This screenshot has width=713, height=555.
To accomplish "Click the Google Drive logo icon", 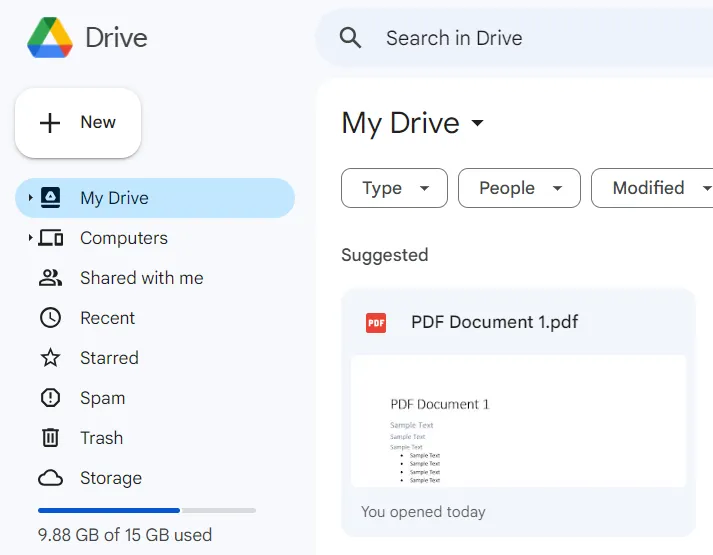I will [x=50, y=38].
